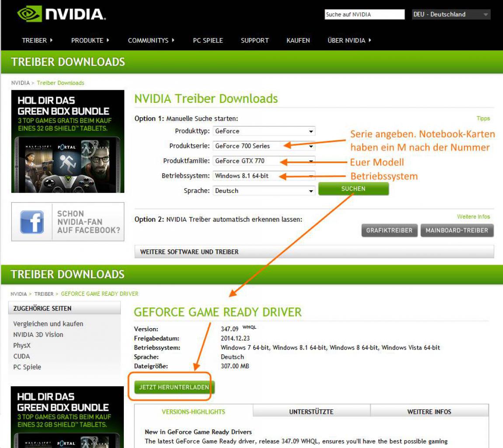Click the TREIBER breadcrumb in the lower page
Screen dimensions: 503x448
point(44,294)
